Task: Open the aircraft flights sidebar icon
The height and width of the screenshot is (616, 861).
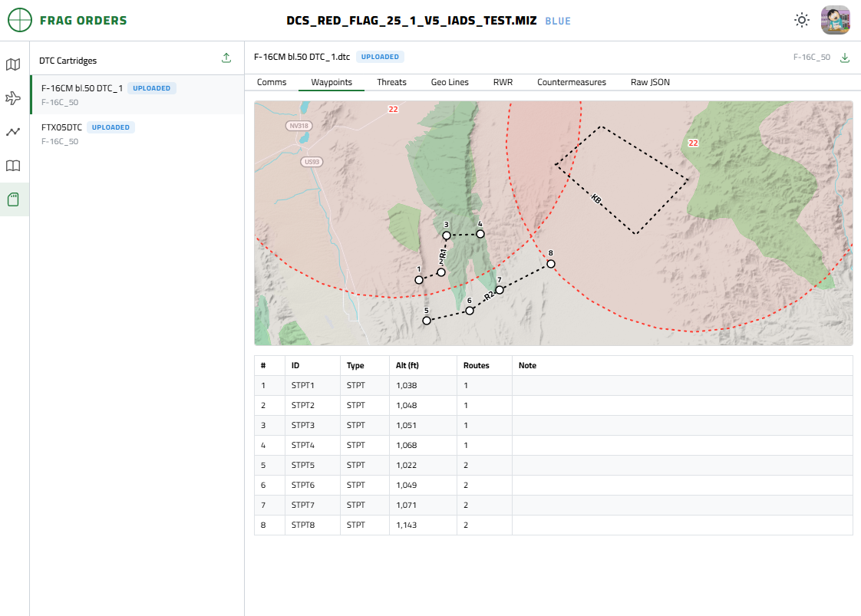Action: point(13,98)
